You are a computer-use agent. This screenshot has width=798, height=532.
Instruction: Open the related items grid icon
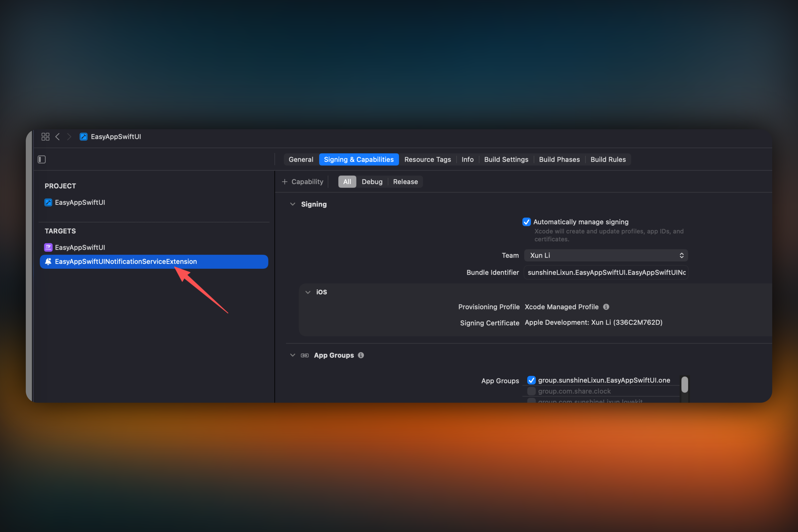tap(45, 137)
